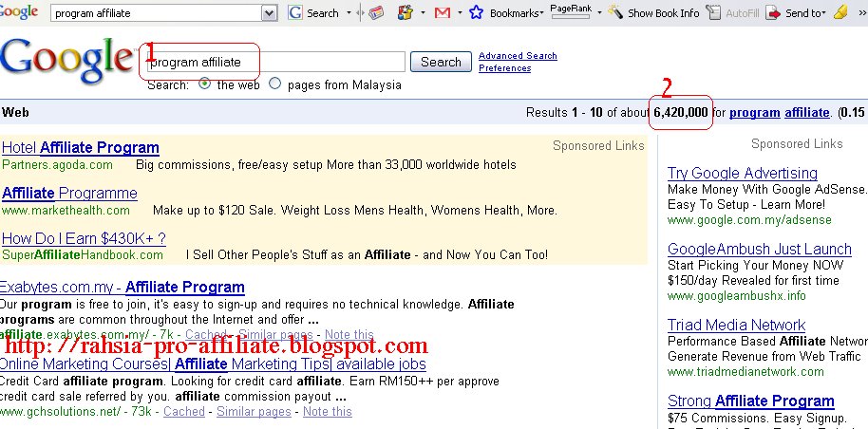
Task: Open the Exabytes.com.my Affiliate Program result
Action: click(123, 288)
